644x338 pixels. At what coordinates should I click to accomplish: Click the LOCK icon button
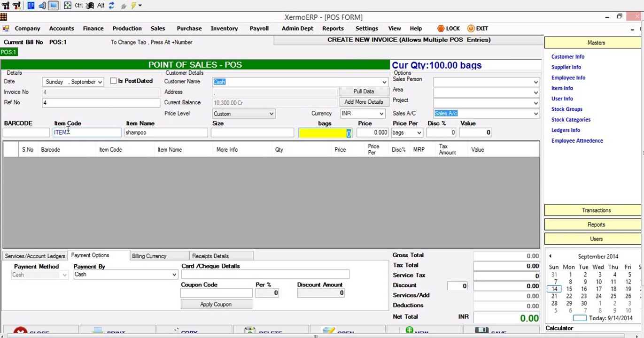click(448, 29)
